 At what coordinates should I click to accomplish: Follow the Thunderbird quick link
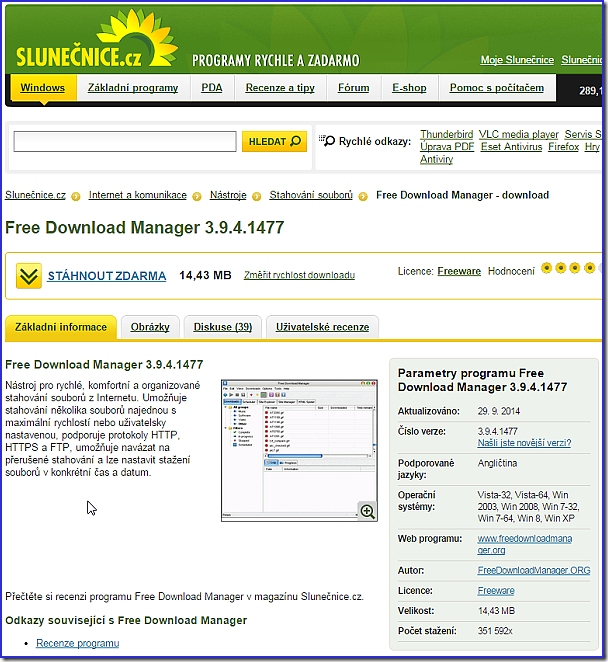(446, 134)
